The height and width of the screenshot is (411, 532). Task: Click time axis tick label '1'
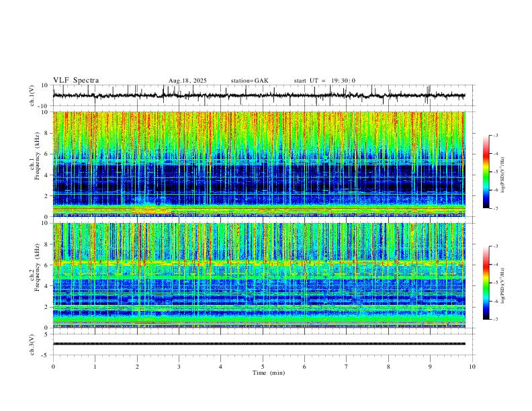[95, 367]
